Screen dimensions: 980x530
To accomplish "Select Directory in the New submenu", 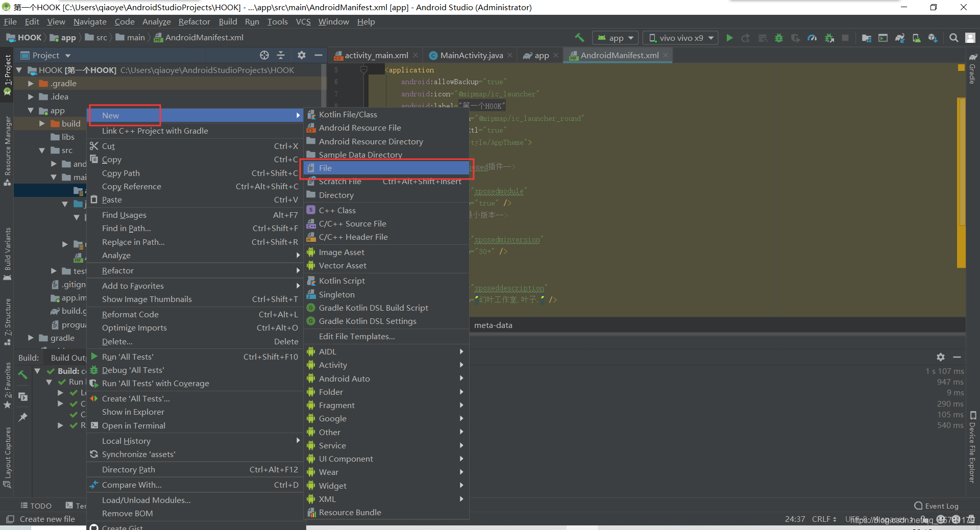I will coord(386,195).
